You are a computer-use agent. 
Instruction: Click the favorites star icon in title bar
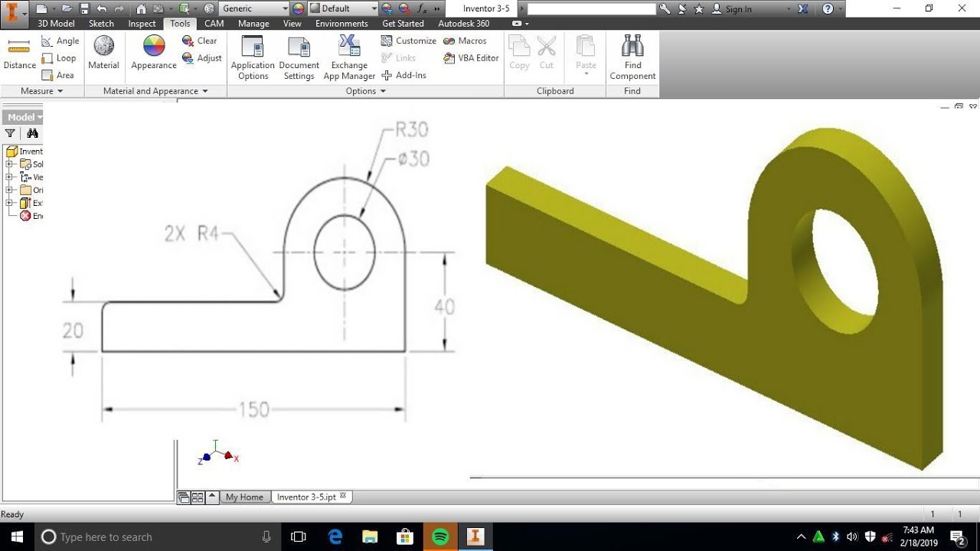(x=698, y=9)
